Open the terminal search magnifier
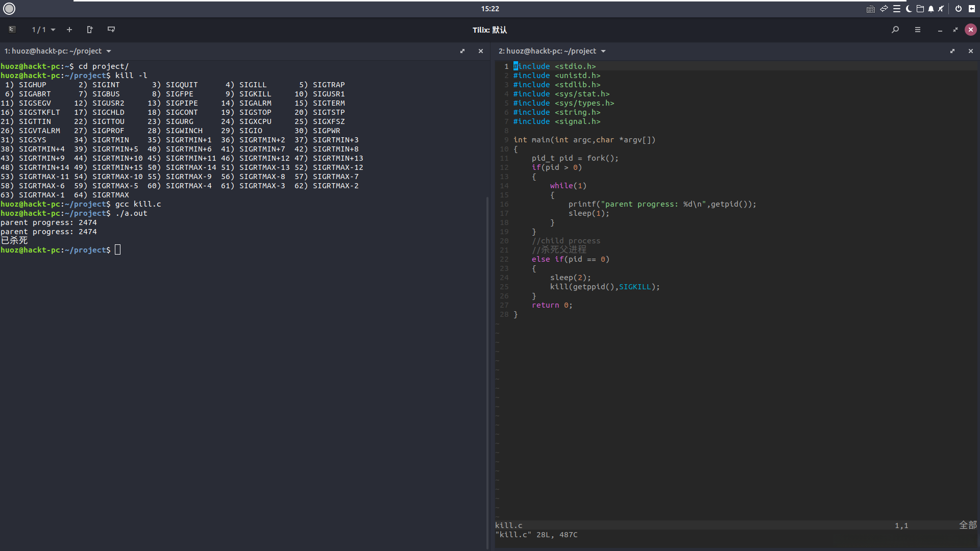 tap(895, 30)
